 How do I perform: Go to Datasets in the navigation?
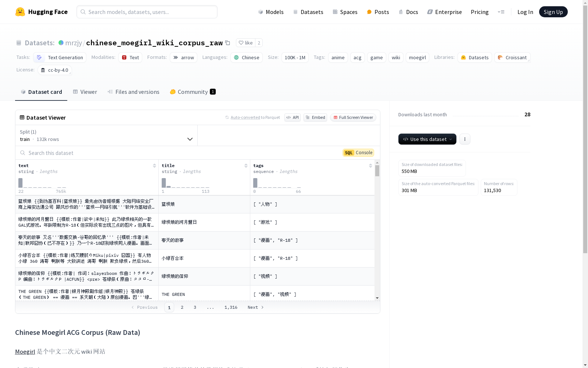tap(308, 12)
